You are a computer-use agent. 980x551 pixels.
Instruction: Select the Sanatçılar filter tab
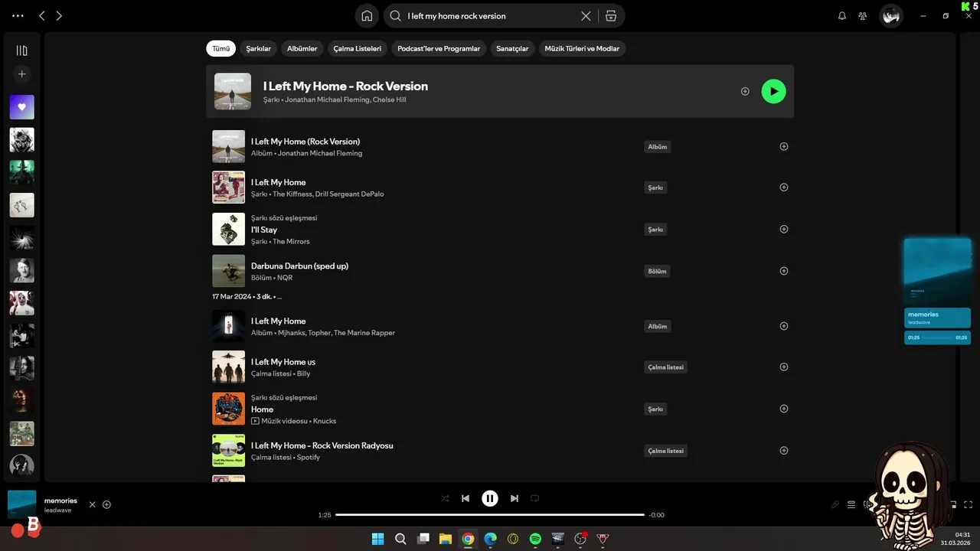coord(512,48)
